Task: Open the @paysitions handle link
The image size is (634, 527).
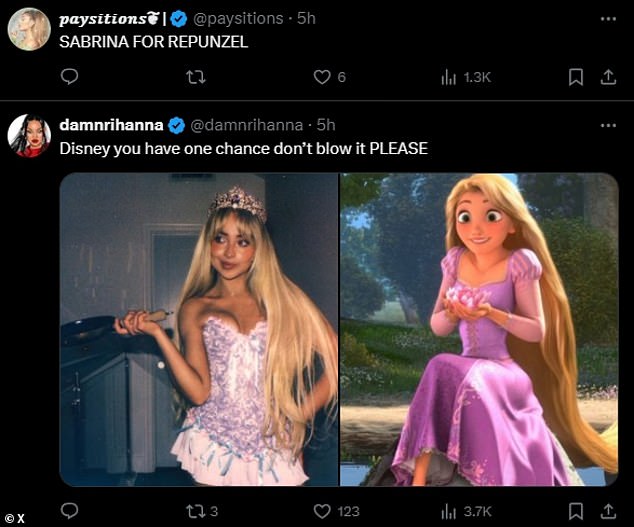Action: click(x=238, y=19)
